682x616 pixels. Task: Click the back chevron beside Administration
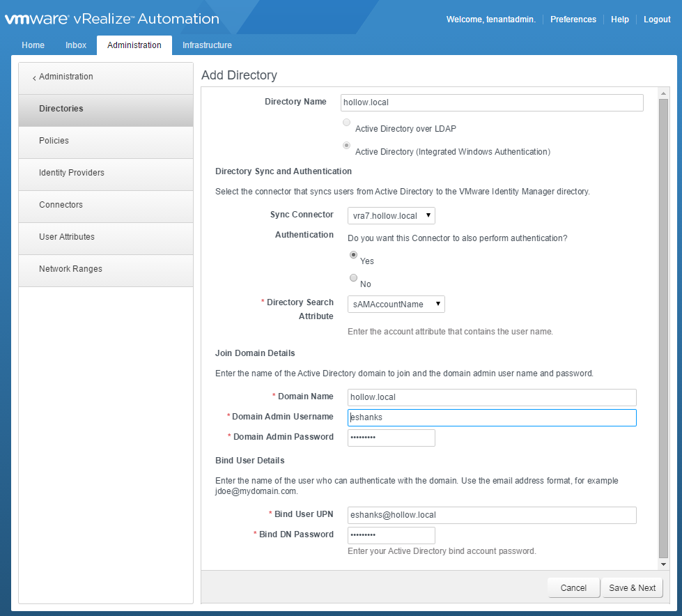coord(34,78)
